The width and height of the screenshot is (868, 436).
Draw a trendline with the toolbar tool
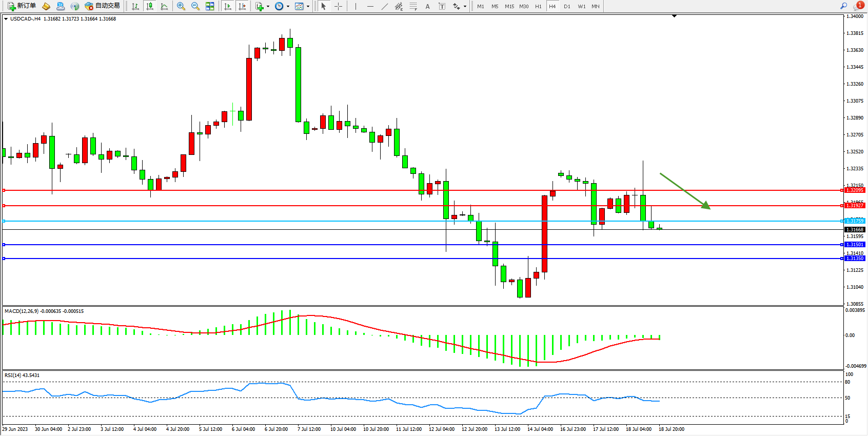385,6
